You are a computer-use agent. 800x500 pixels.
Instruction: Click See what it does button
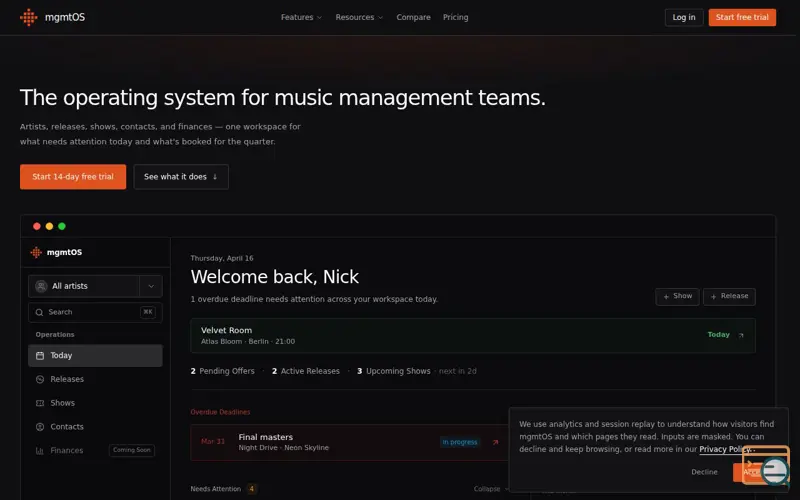pos(181,177)
